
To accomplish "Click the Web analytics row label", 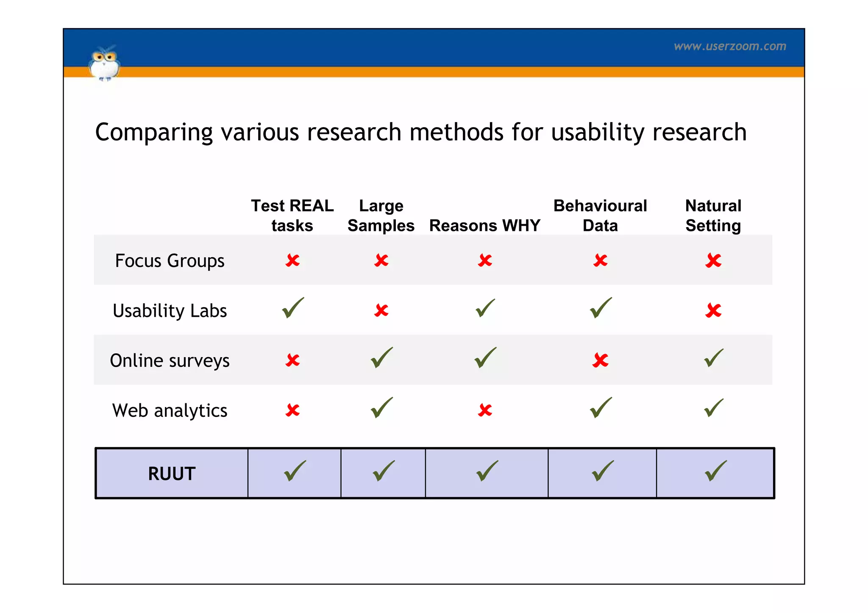I will pos(170,411).
